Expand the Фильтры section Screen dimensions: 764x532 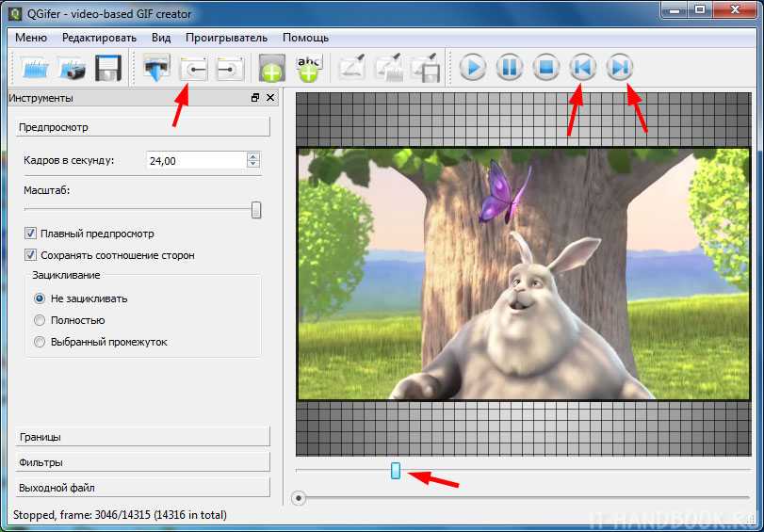[143, 462]
